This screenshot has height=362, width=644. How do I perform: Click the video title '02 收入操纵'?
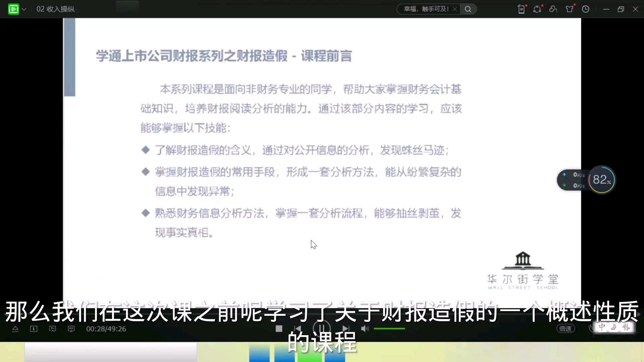click(x=55, y=9)
